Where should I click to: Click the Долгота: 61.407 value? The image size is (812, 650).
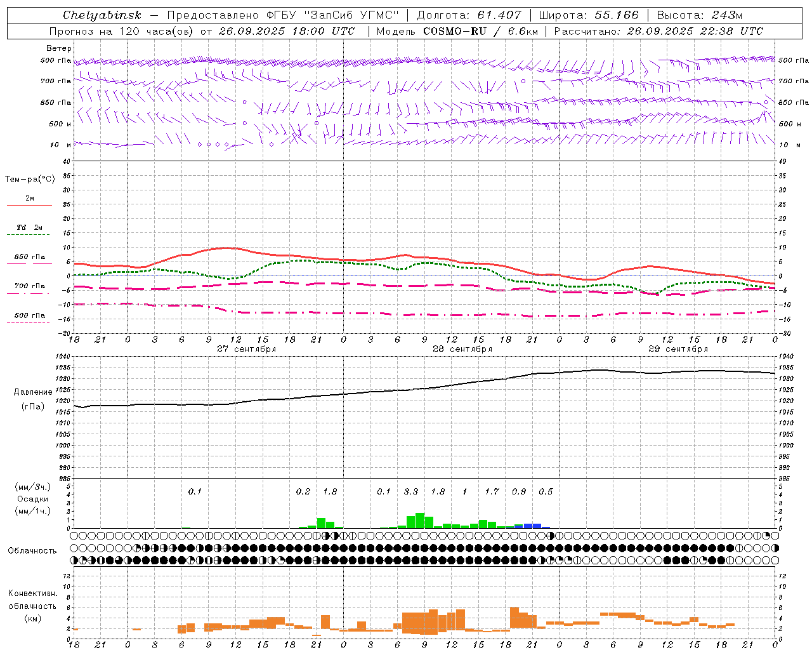coord(469,15)
